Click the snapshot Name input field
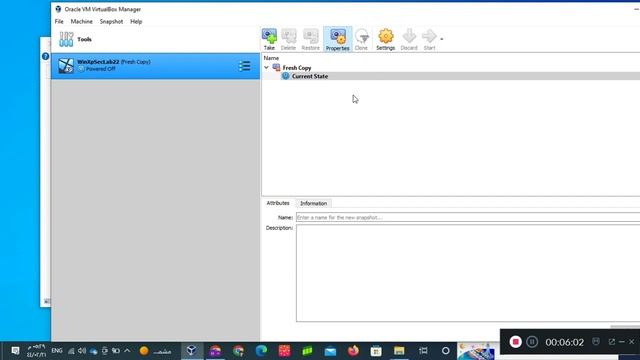The width and height of the screenshot is (640, 360). click(x=468, y=218)
